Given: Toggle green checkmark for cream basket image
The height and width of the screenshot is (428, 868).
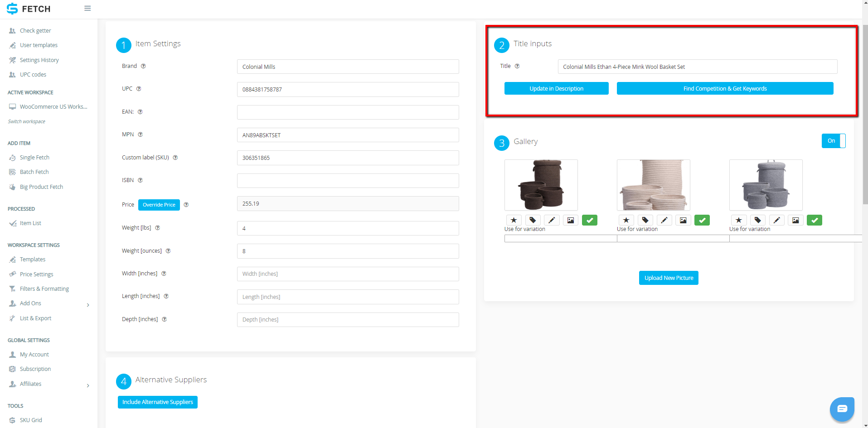Looking at the screenshot, I should tap(702, 220).
